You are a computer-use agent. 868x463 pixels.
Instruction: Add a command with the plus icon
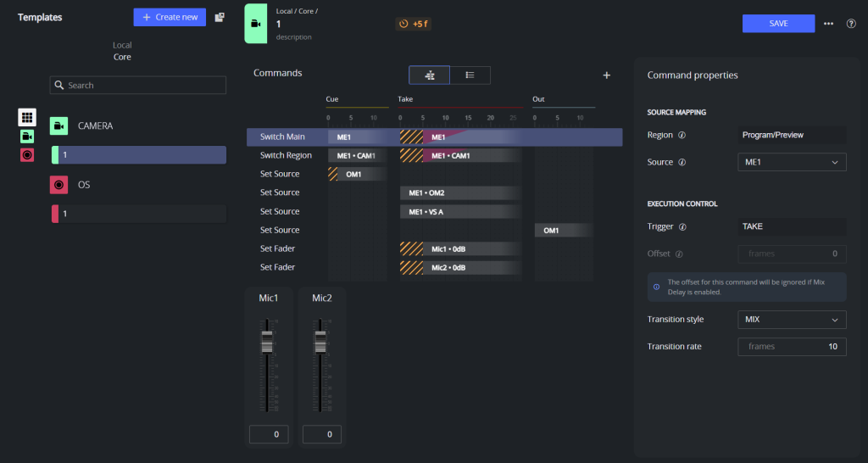[606, 75]
